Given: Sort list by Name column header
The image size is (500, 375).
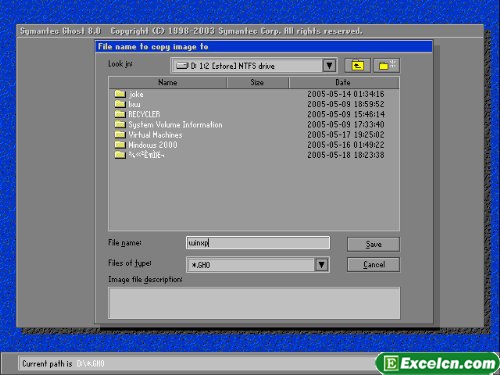Looking at the screenshot, I should (168, 82).
